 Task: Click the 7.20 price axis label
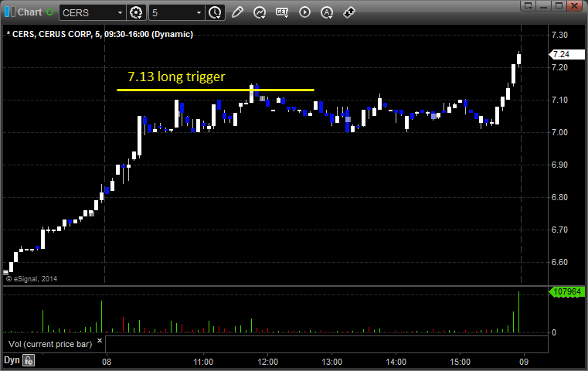pyautogui.click(x=559, y=67)
